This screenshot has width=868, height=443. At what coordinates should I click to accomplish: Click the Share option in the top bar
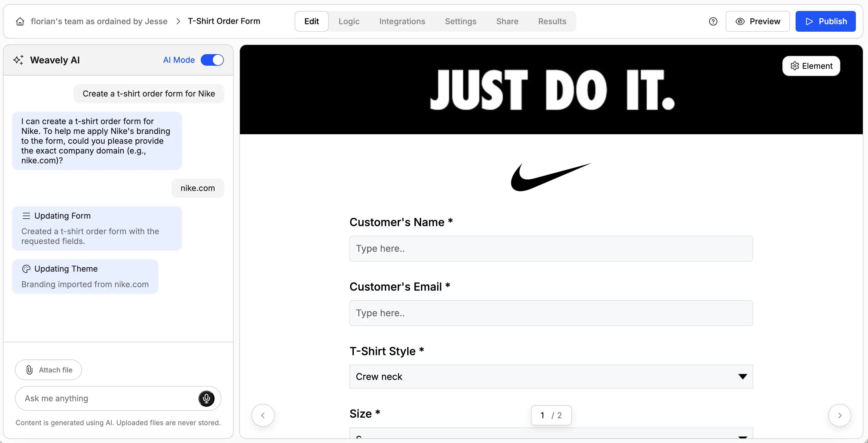[x=507, y=21]
